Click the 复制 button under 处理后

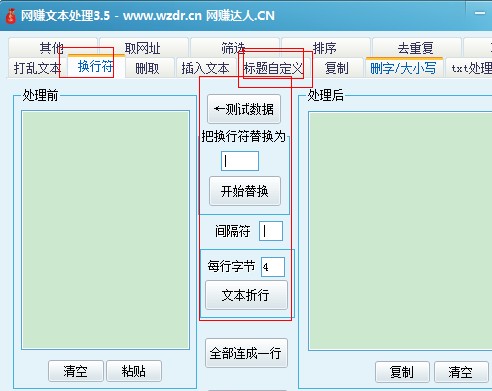point(402,372)
